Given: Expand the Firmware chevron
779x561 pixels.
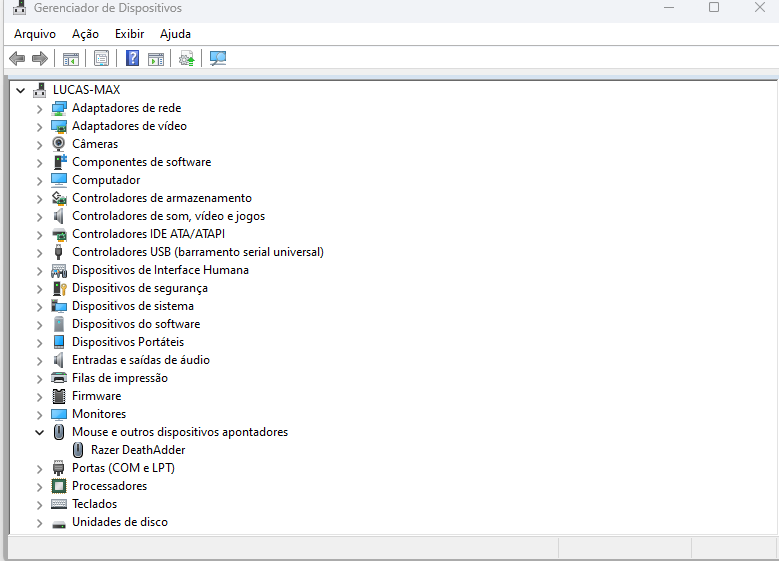Looking at the screenshot, I should point(39,397).
